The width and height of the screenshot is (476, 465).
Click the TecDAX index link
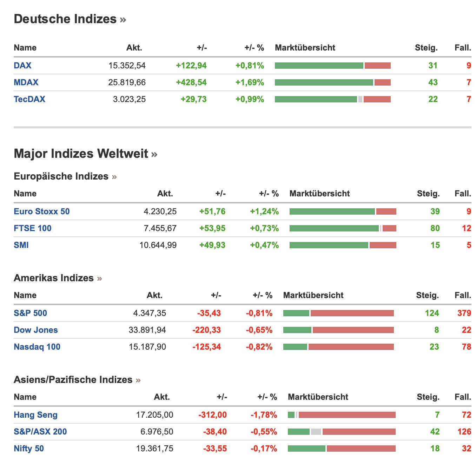pyautogui.click(x=29, y=99)
